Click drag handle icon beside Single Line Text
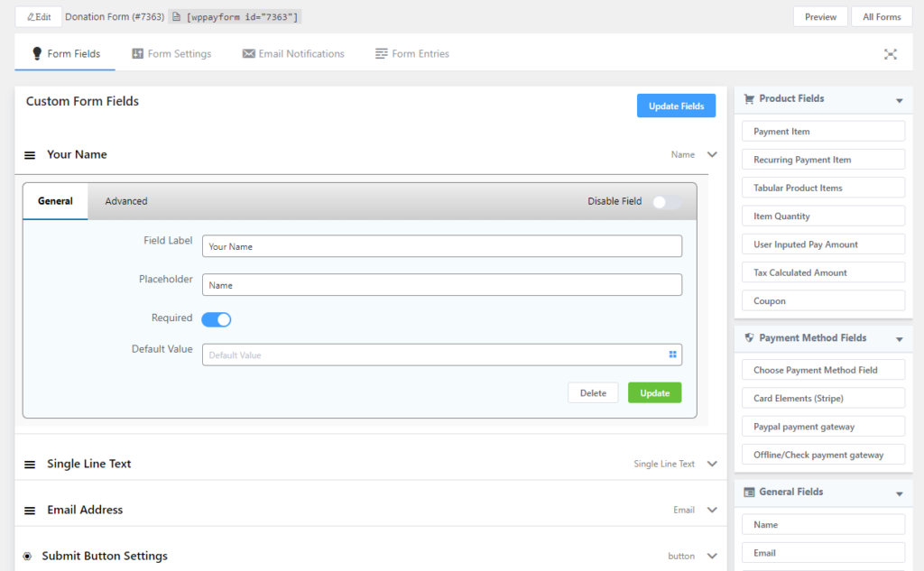The image size is (924, 571). (x=30, y=465)
